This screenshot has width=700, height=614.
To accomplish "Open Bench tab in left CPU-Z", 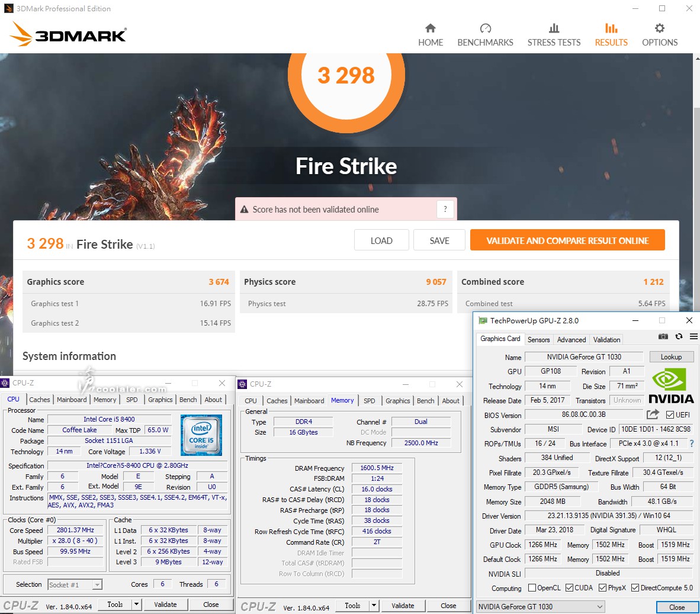I will click(188, 400).
